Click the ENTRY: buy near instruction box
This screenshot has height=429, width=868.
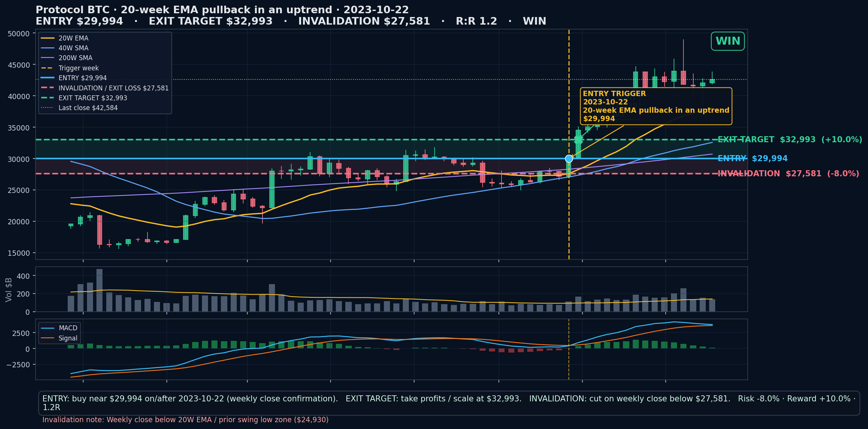click(x=449, y=403)
